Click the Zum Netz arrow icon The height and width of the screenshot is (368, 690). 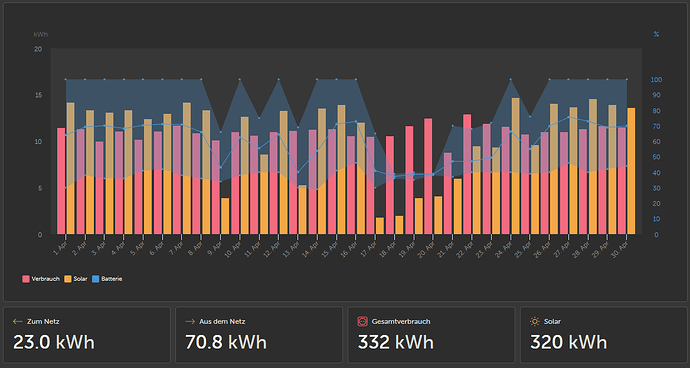pyautogui.click(x=18, y=322)
